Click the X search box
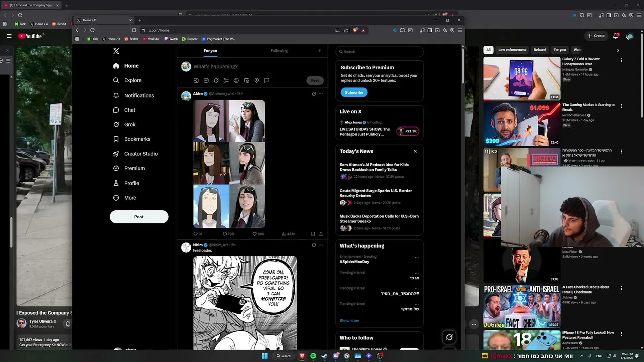 click(379, 51)
